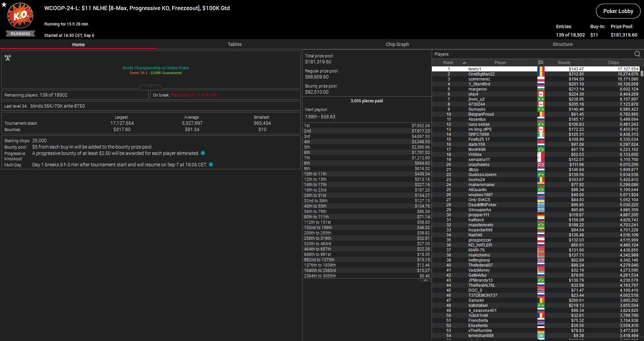Viewport: 644px width, 341px height.
Task: Select player row maxsteinneto
Action: pyautogui.click(x=536, y=225)
